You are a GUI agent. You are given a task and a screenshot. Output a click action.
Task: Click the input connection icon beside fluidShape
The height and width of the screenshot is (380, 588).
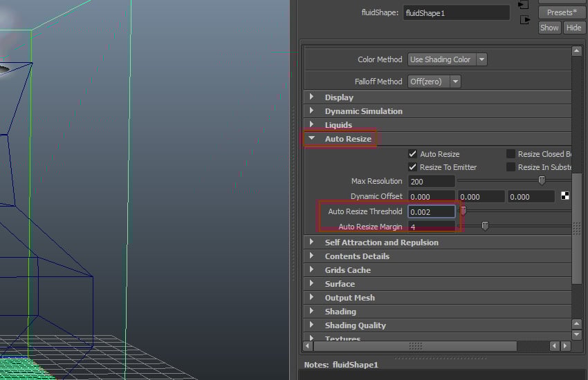point(524,4)
